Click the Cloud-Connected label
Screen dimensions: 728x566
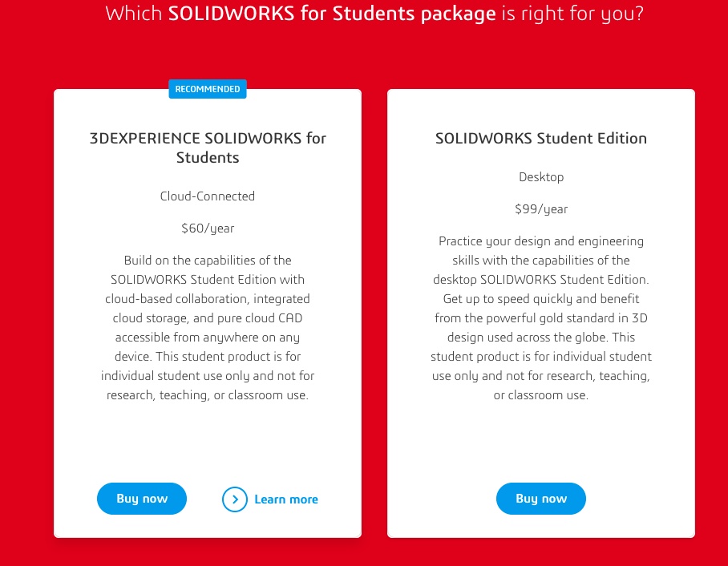tap(208, 196)
